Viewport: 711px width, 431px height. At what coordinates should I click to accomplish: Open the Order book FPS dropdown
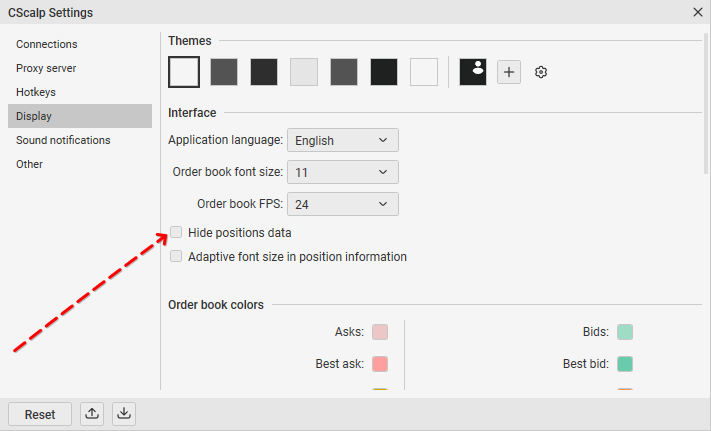343,204
